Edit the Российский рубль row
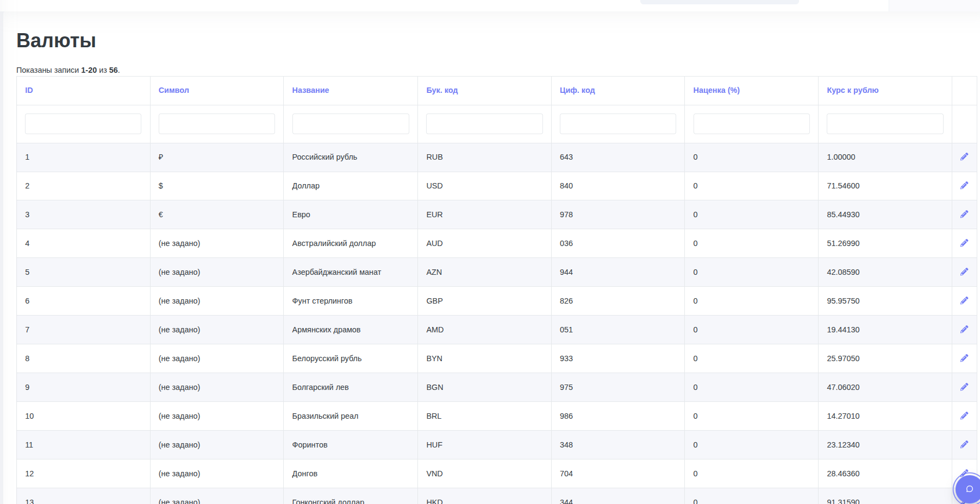The height and width of the screenshot is (504, 980). tap(964, 157)
